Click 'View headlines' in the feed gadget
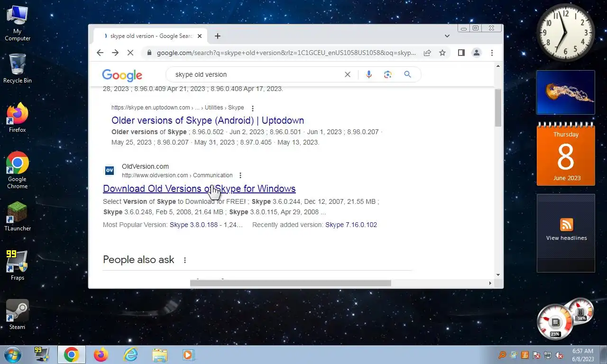Viewport: 607px width, 364px height. [x=566, y=238]
